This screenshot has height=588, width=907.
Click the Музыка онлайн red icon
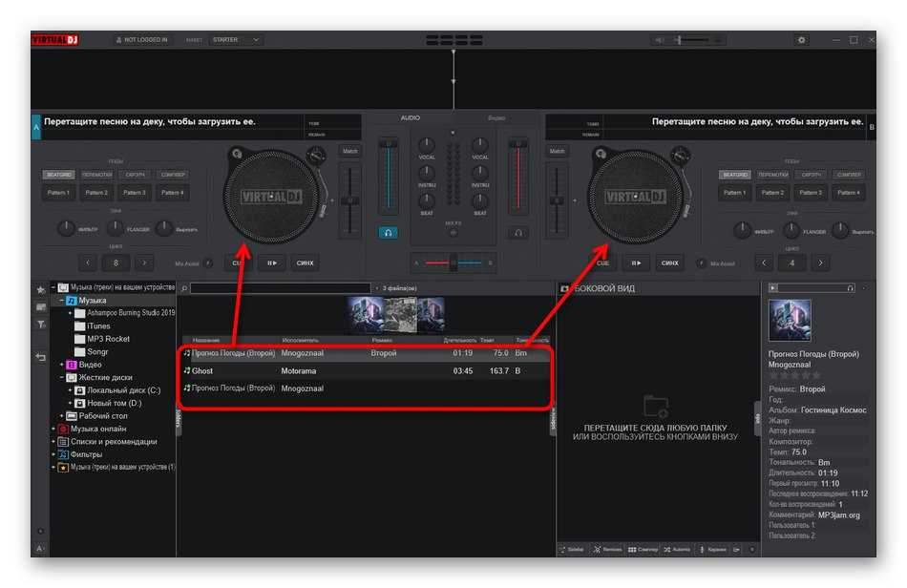click(63, 429)
